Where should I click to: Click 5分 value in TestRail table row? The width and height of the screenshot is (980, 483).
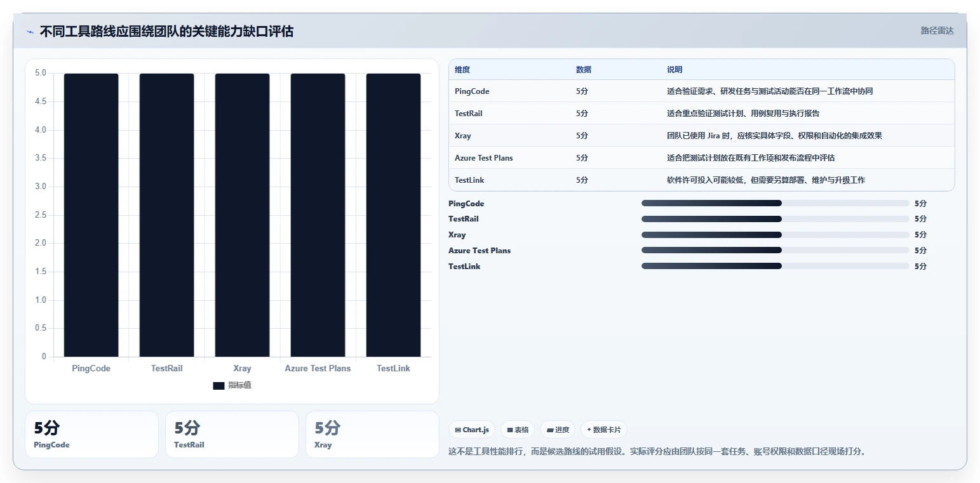582,114
